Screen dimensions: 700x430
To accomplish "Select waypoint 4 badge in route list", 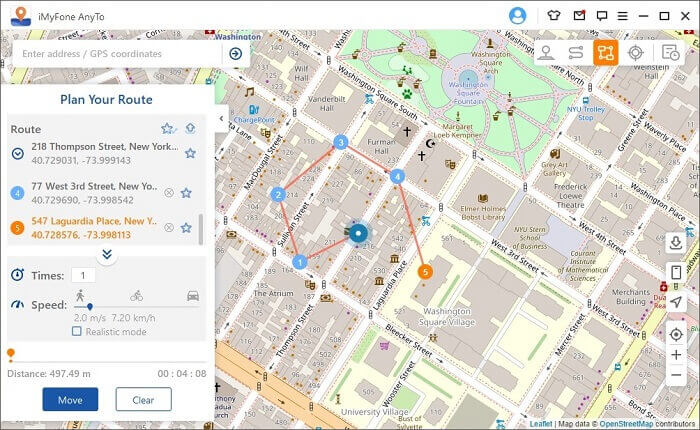I will click(17, 193).
